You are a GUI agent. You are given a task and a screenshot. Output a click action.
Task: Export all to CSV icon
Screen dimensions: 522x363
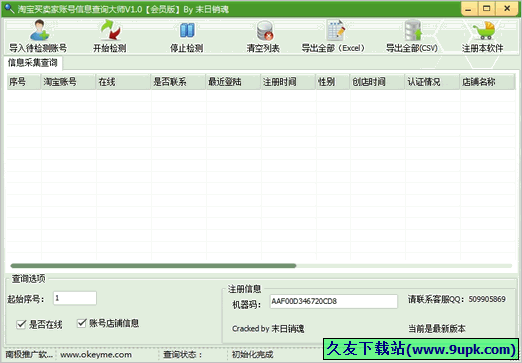(x=413, y=30)
